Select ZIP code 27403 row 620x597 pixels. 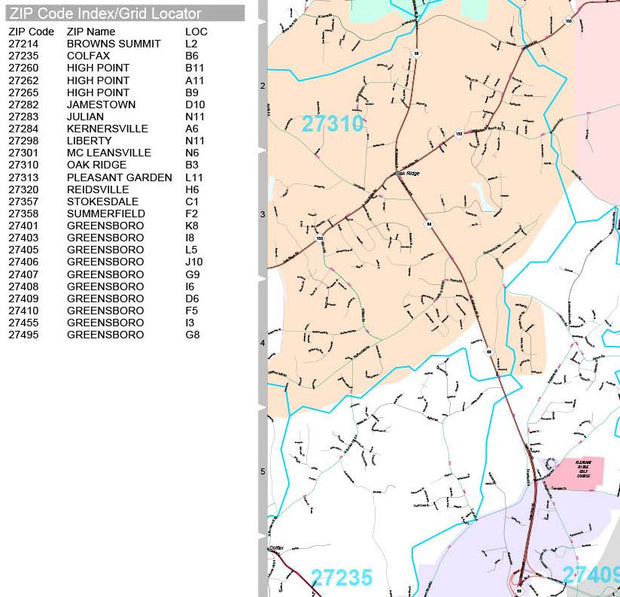102,238
